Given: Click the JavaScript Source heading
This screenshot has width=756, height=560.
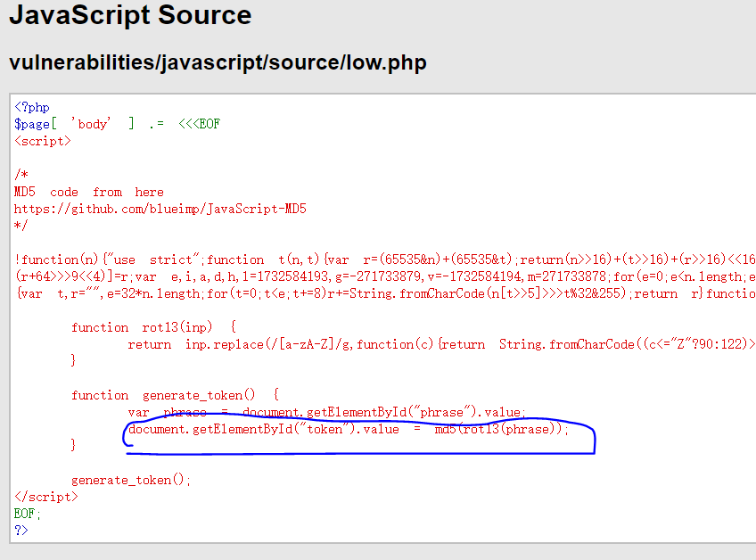Looking at the screenshot, I should (x=130, y=14).
